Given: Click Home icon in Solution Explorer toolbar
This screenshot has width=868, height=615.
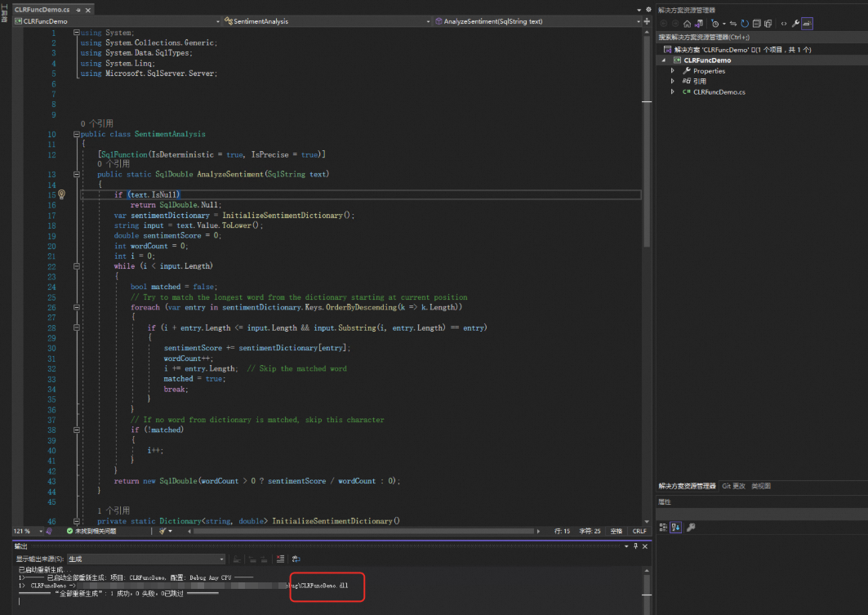Looking at the screenshot, I should 687,24.
